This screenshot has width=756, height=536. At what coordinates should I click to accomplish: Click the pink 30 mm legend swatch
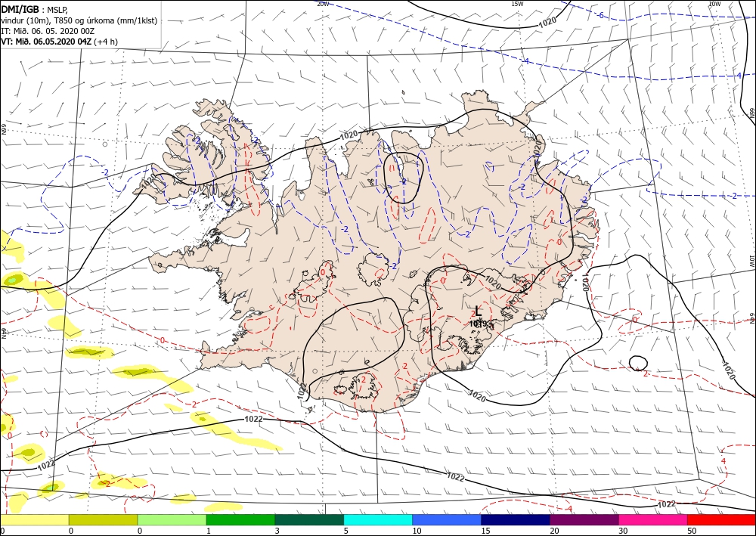pyautogui.click(x=653, y=519)
